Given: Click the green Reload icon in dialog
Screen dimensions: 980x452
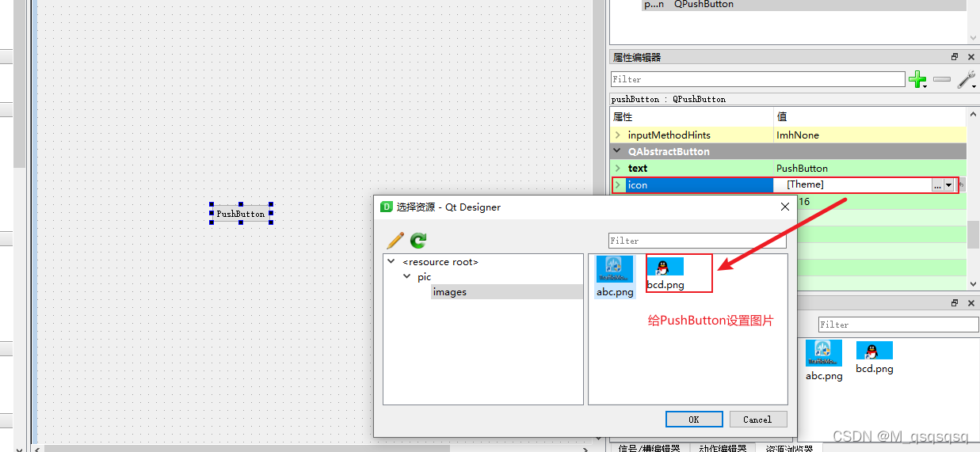Looking at the screenshot, I should pos(418,241).
